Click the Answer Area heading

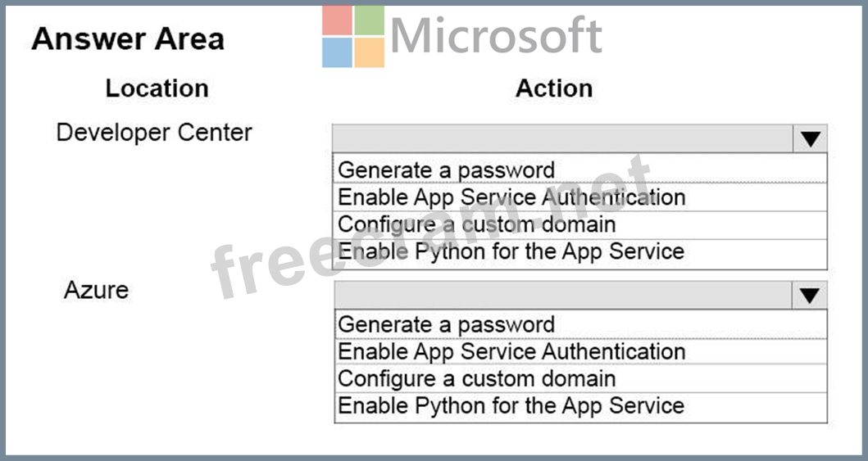(128, 39)
